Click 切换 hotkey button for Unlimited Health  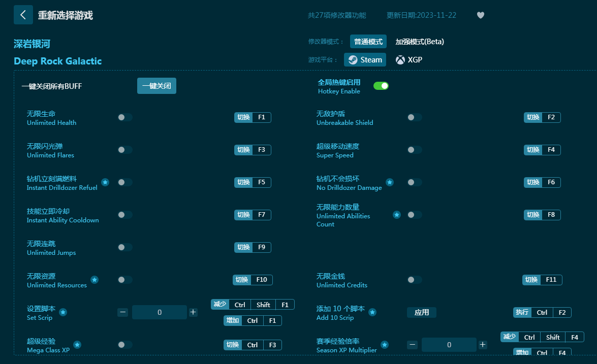point(244,117)
